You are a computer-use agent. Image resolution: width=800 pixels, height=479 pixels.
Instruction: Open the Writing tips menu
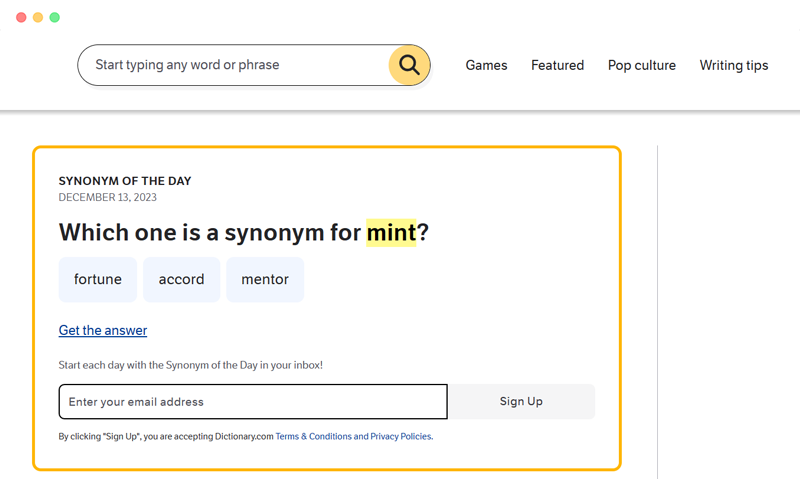pyautogui.click(x=734, y=65)
